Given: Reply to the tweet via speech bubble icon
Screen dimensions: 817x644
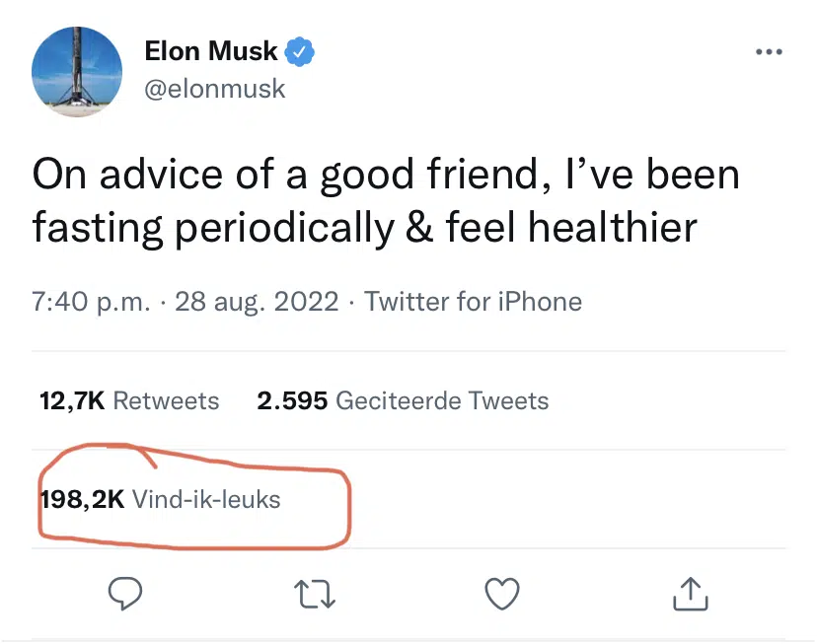Looking at the screenshot, I should 124,593.
